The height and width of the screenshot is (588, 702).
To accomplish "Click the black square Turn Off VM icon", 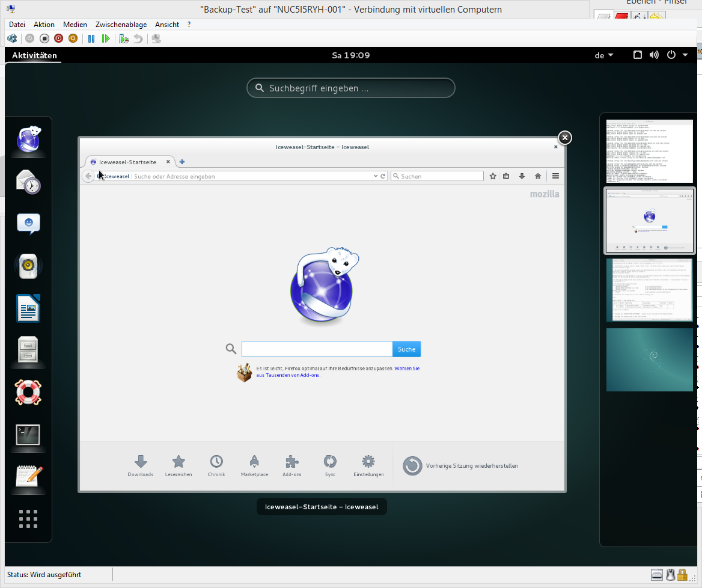I will (44, 39).
